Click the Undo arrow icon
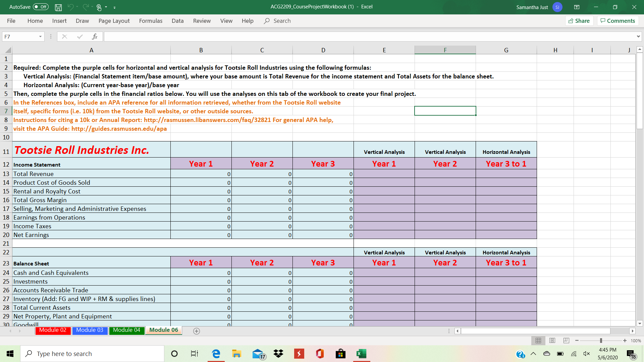Viewport: 644px width, 362px height. tap(70, 7)
